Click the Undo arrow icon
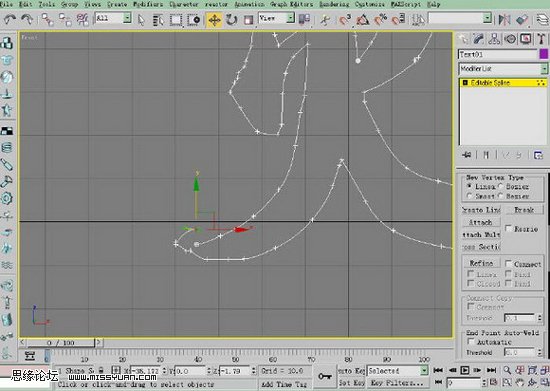550x391 pixels. (10, 19)
